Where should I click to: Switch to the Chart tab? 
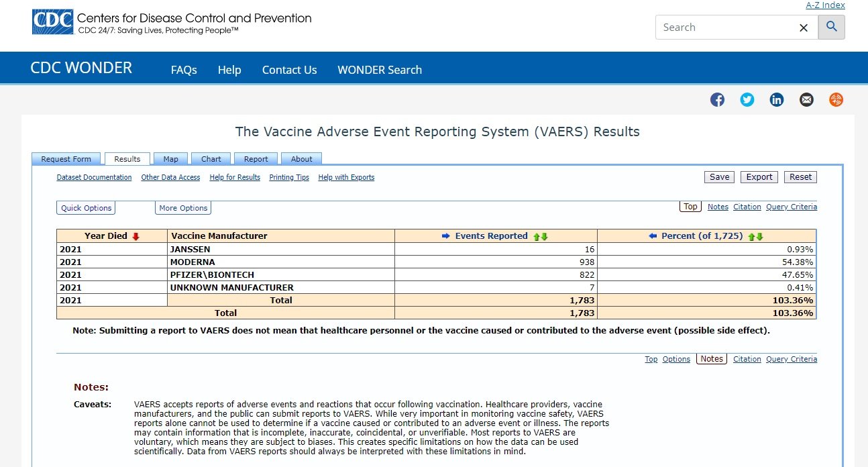tap(211, 159)
